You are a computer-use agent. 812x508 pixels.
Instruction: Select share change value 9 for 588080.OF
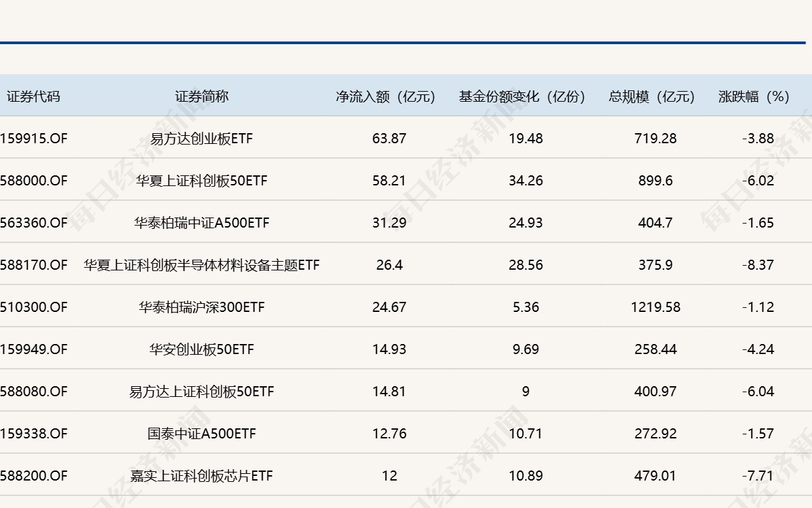(526, 392)
